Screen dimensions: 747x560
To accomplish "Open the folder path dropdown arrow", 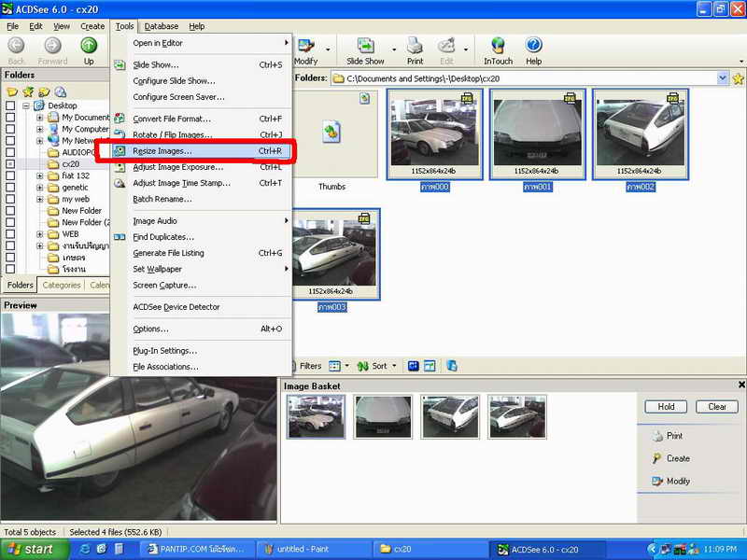I will pos(723,78).
